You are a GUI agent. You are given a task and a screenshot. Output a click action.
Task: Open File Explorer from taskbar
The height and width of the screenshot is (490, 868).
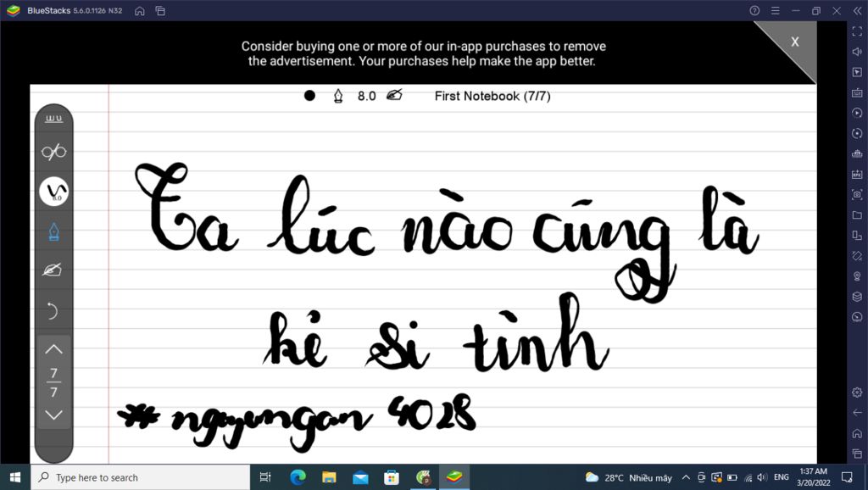point(329,477)
